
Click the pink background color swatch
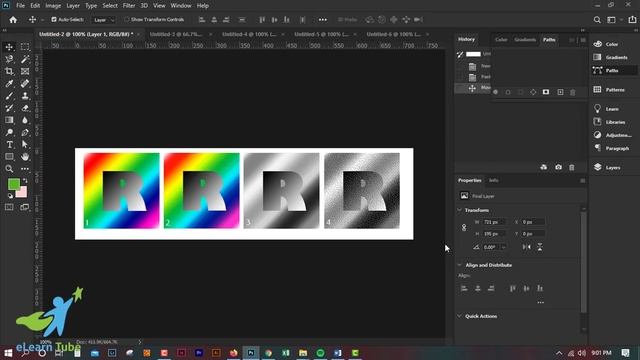pyautogui.click(x=23, y=193)
